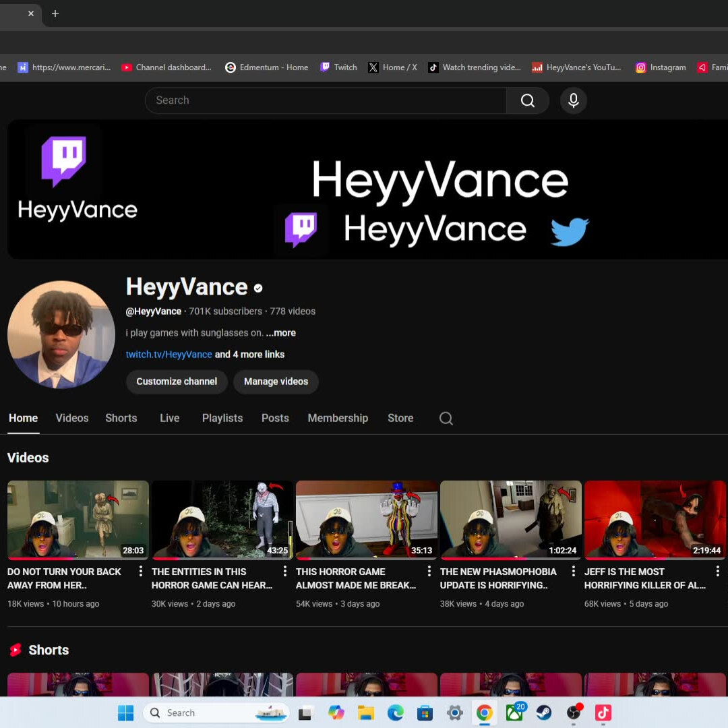Switch to the Videos tab
Image resolution: width=728 pixels, height=728 pixels.
tap(72, 418)
